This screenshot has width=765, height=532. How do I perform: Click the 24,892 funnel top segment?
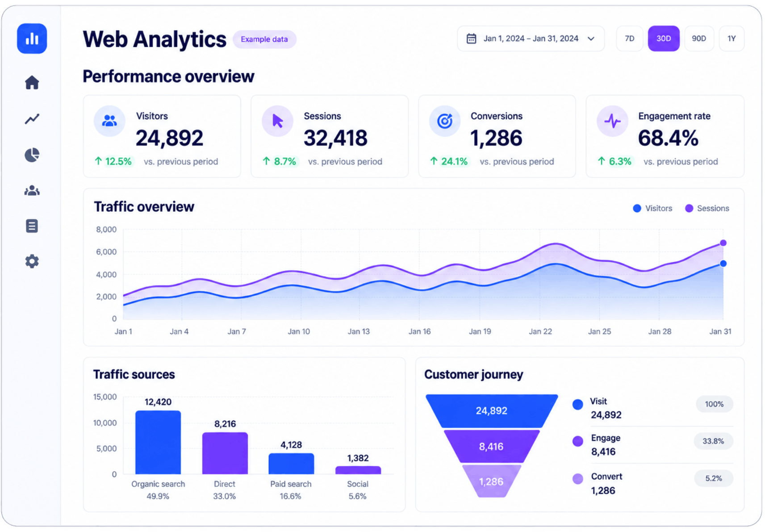pos(491,411)
